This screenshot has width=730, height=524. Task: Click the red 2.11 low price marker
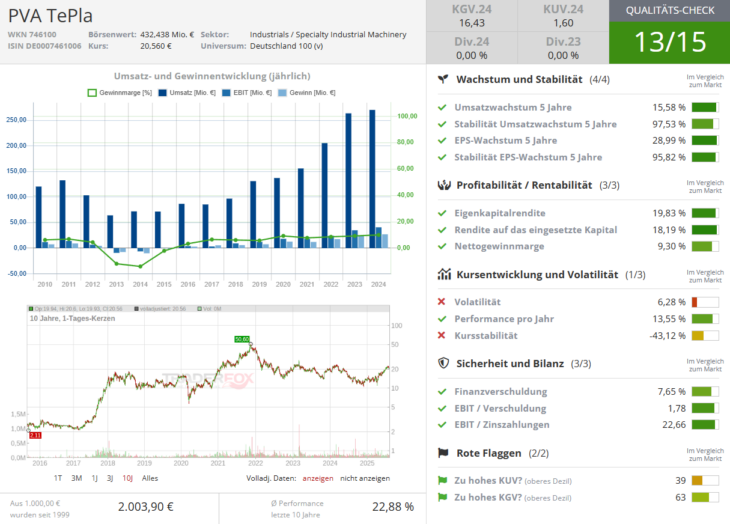pyautogui.click(x=35, y=435)
